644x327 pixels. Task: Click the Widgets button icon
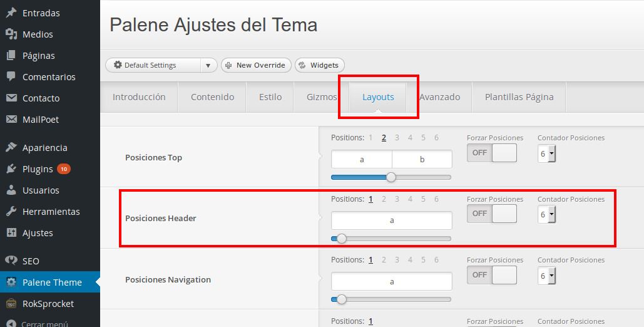coord(302,65)
